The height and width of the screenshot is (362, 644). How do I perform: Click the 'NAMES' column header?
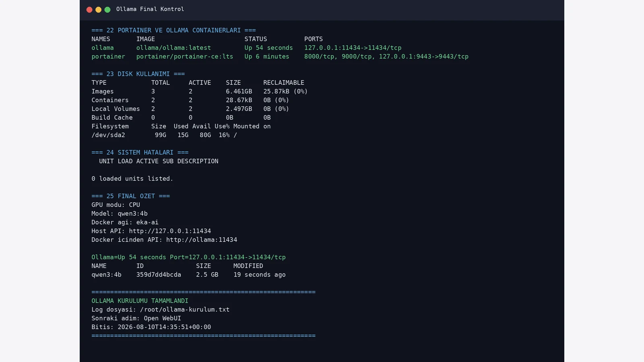pyautogui.click(x=101, y=39)
